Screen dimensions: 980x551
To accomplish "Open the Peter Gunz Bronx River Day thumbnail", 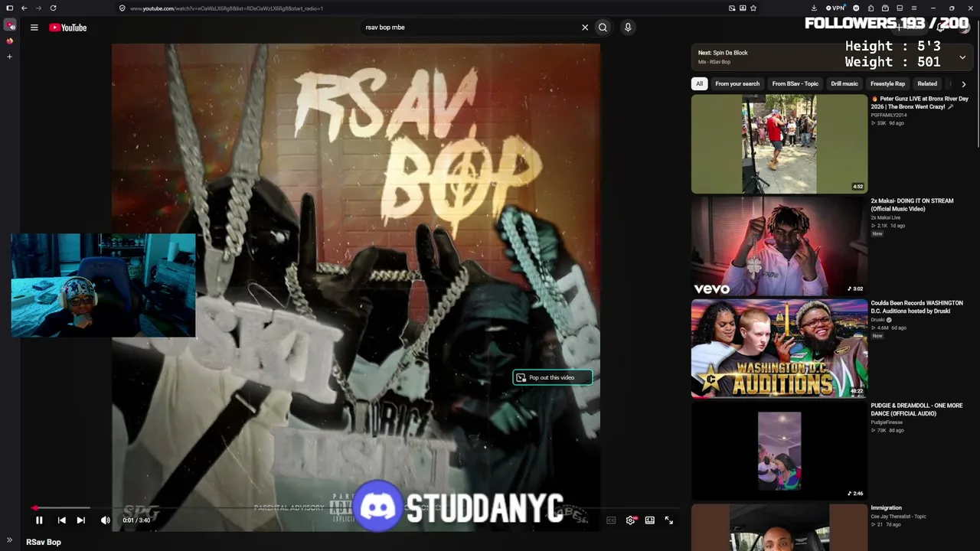I will [x=779, y=144].
